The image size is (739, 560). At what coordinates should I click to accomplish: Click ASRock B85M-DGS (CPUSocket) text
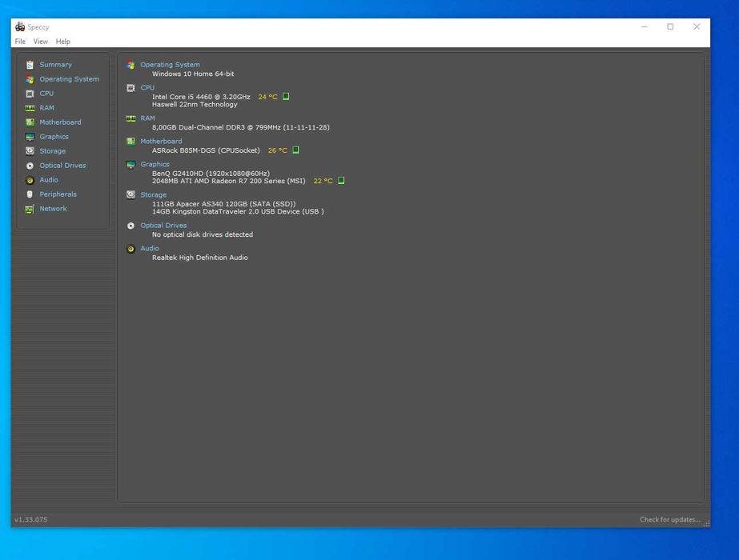click(206, 150)
